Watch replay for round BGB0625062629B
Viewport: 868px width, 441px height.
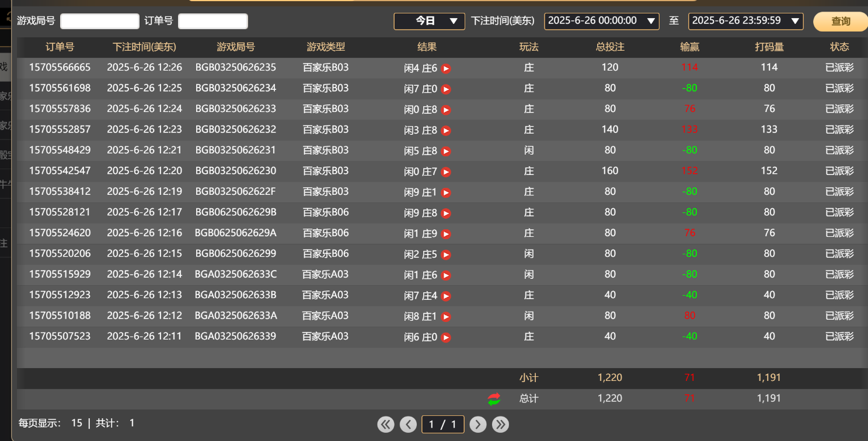[x=446, y=213]
